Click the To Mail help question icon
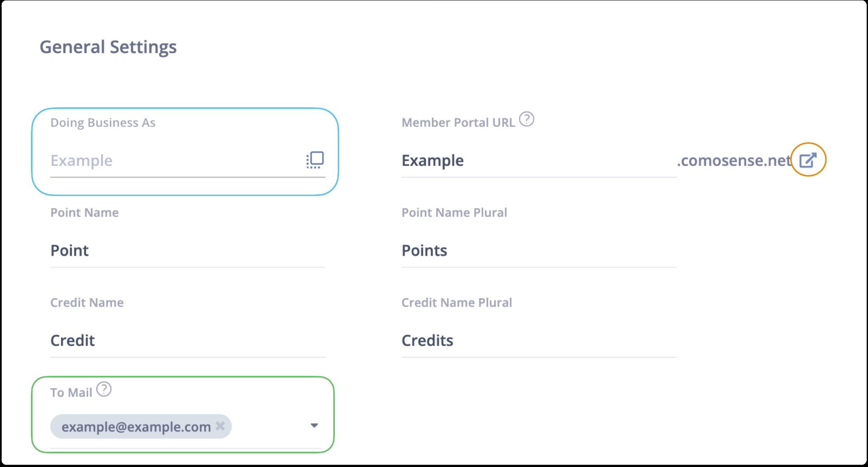Image resolution: width=868 pixels, height=467 pixels. (x=104, y=389)
